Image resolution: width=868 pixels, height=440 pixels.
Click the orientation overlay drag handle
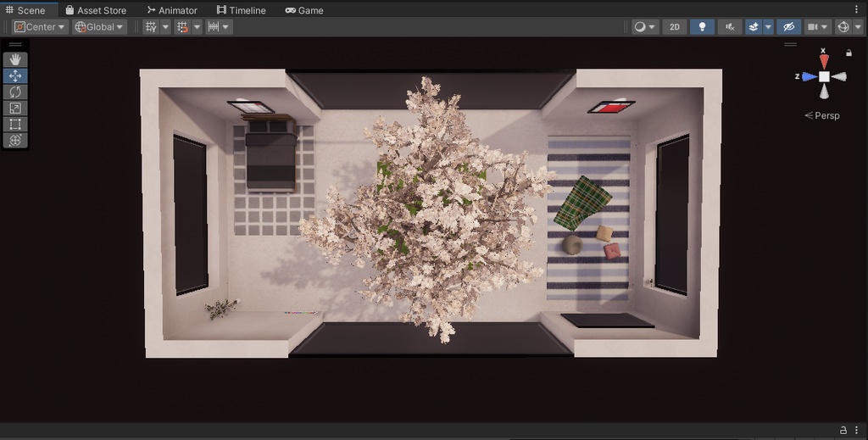(791, 44)
